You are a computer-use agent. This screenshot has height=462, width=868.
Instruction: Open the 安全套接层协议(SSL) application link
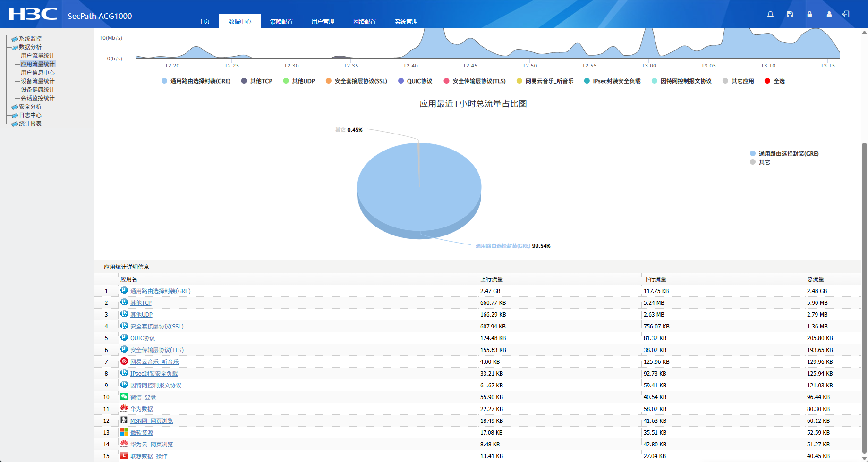(157, 327)
